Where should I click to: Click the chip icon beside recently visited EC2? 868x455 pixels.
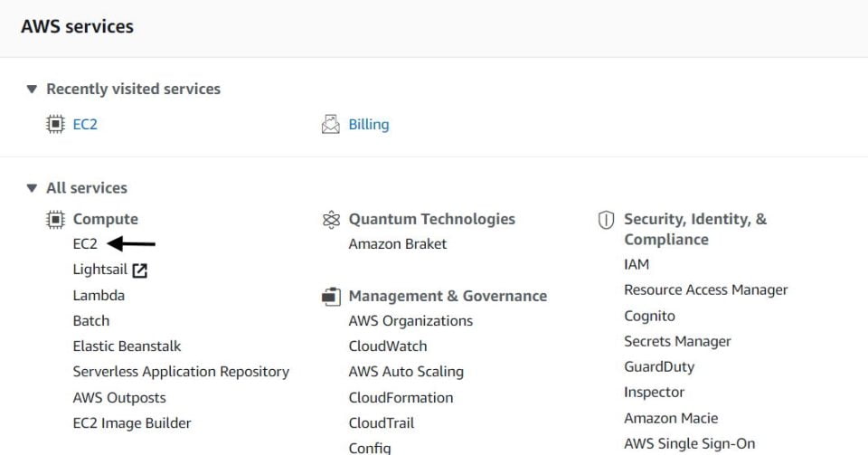pyautogui.click(x=55, y=124)
